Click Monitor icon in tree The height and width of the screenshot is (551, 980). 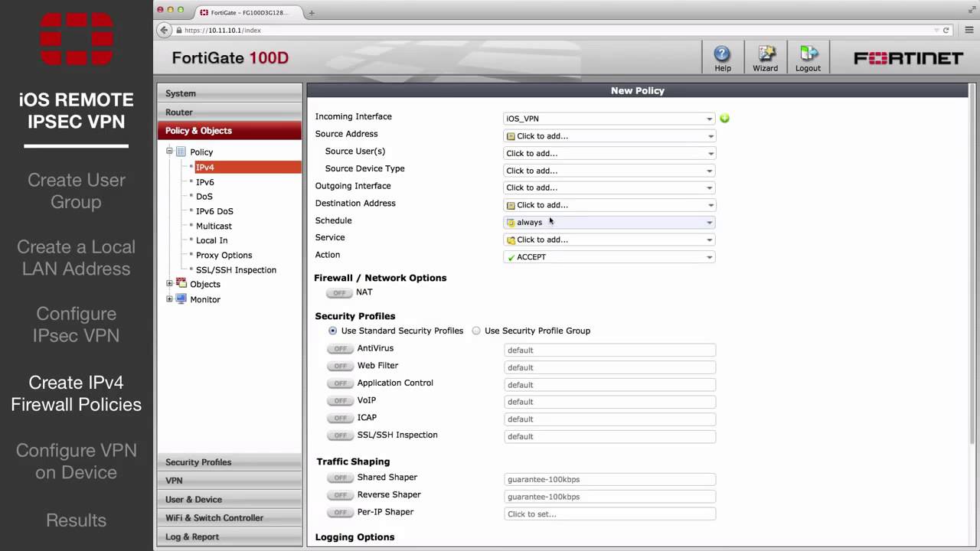(181, 299)
